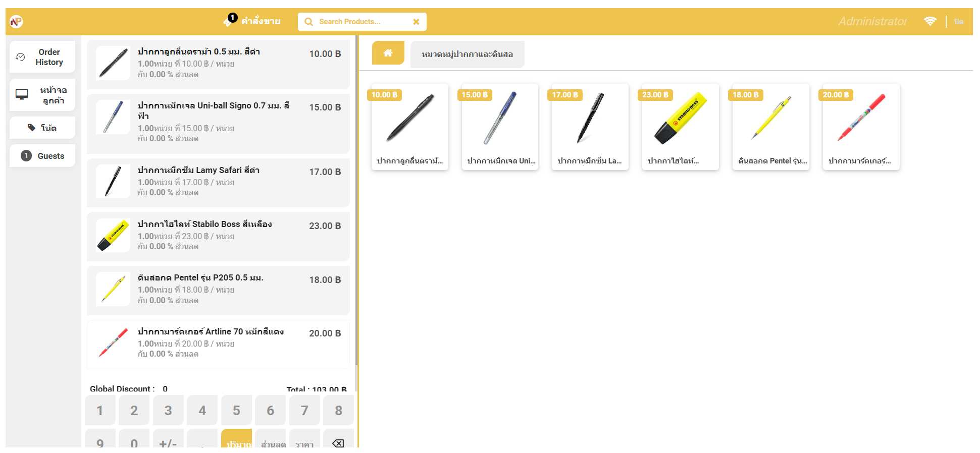This screenshot has width=980, height=453.
Task: Select the Stabilo Boss highlighter order line
Action: [x=218, y=237]
